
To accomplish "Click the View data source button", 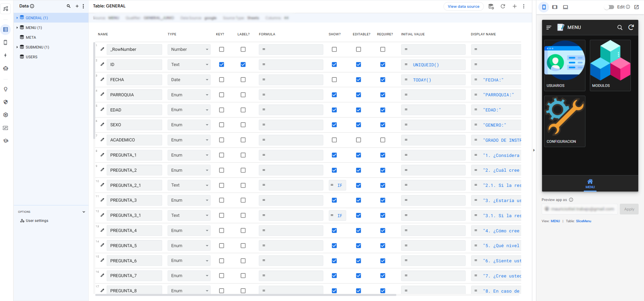I will pos(463,6).
